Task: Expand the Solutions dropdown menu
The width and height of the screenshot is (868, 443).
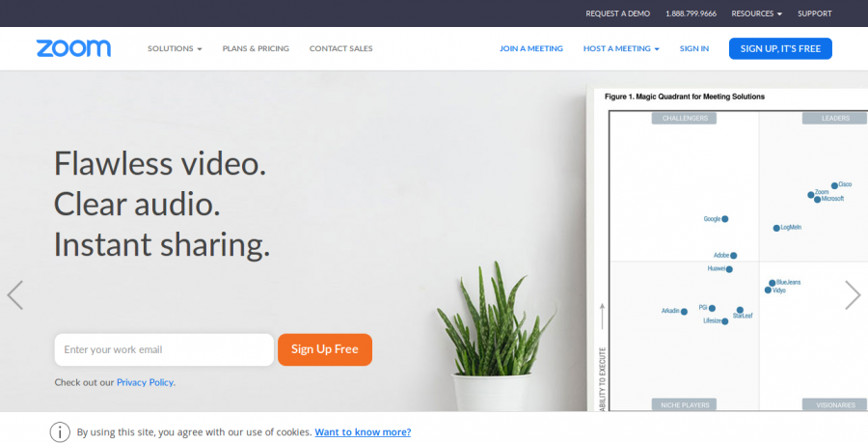Action: 175,48
